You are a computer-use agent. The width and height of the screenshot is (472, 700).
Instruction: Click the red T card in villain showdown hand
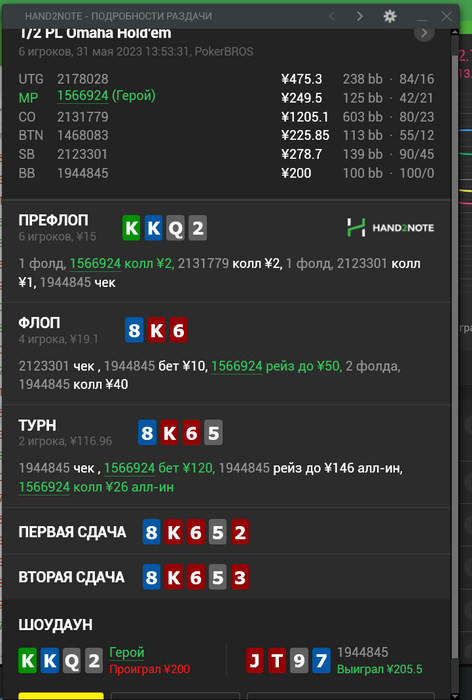pos(277,661)
